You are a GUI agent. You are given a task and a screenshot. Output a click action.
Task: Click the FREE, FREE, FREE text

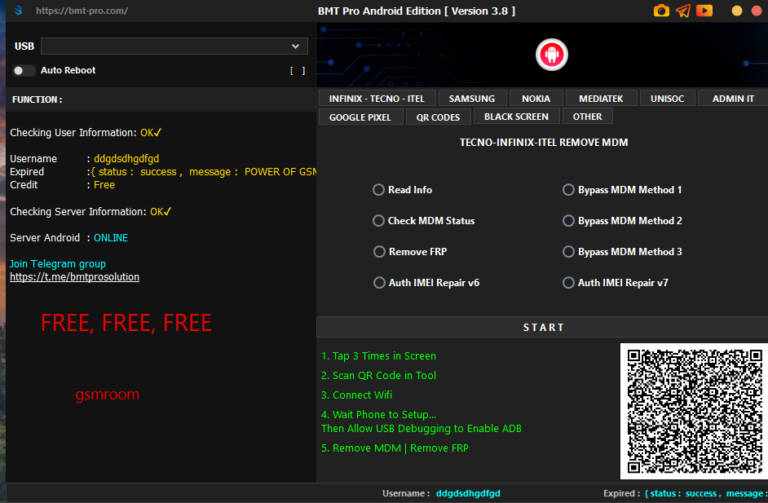tap(126, 323)
